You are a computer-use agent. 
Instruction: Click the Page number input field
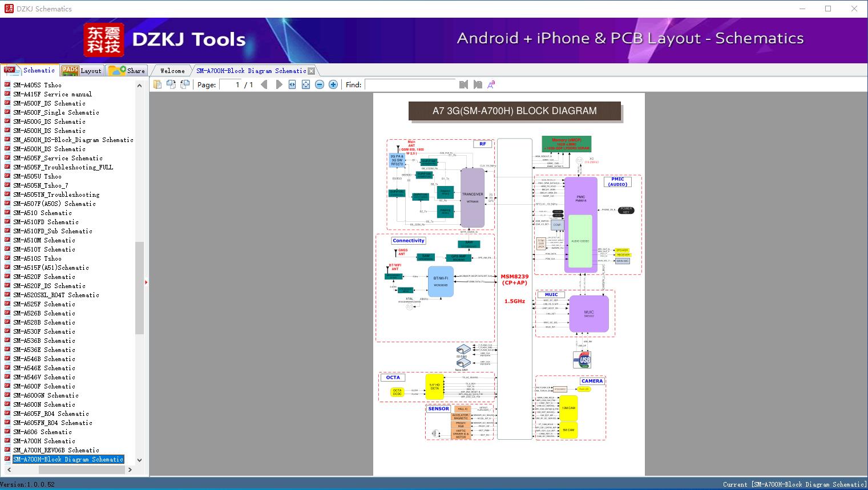[231, 84]
